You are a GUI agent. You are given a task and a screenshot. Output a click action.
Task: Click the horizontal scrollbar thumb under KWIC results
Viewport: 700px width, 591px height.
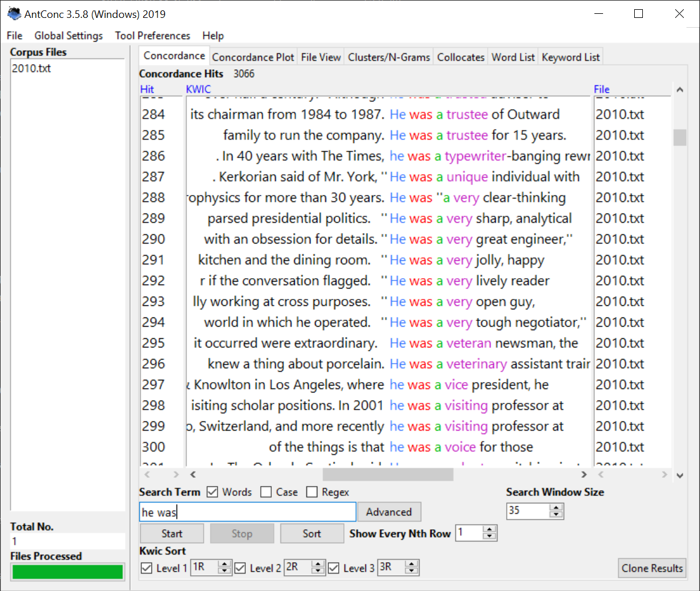pos(388,474)
